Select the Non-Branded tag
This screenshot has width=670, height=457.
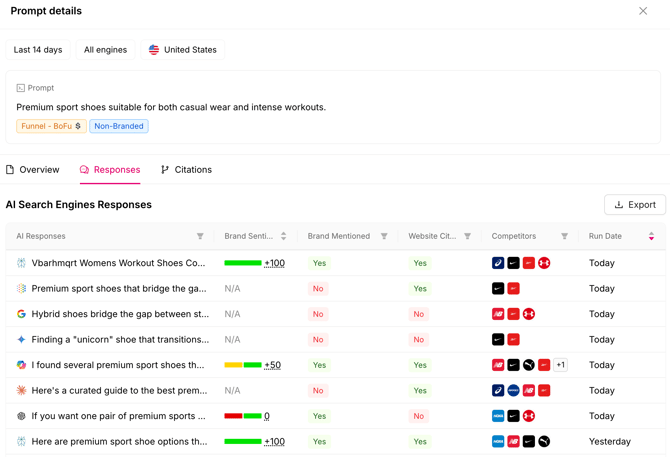point(119,126)
